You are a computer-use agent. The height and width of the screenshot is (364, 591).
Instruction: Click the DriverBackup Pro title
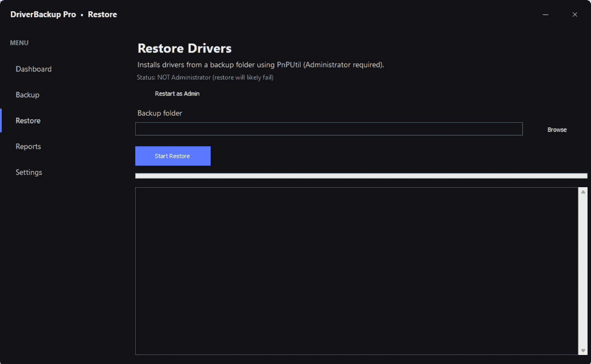[43, 14]
